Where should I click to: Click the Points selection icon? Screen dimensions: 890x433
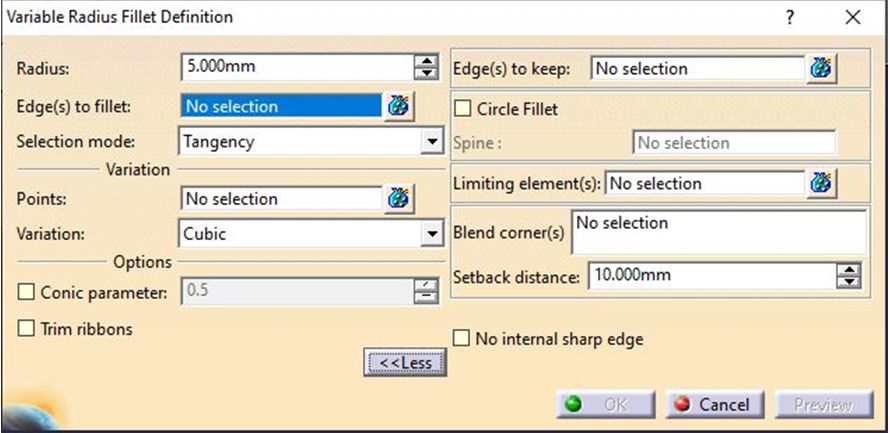[x=399, y=198]
